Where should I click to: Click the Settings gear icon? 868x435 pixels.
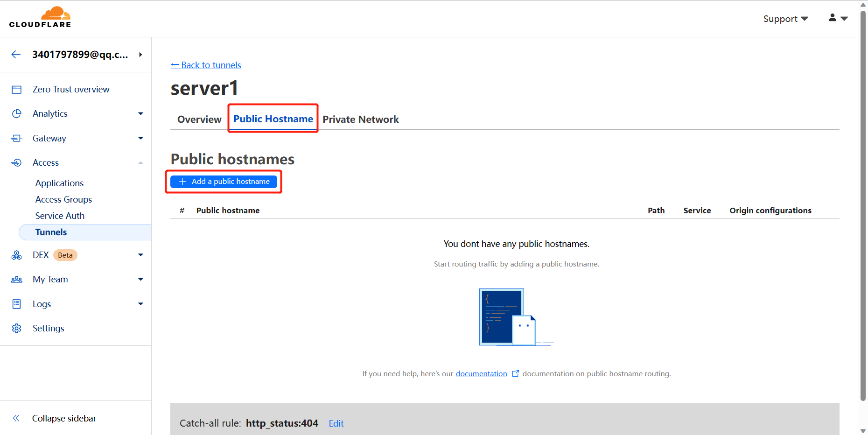(17, 329)
